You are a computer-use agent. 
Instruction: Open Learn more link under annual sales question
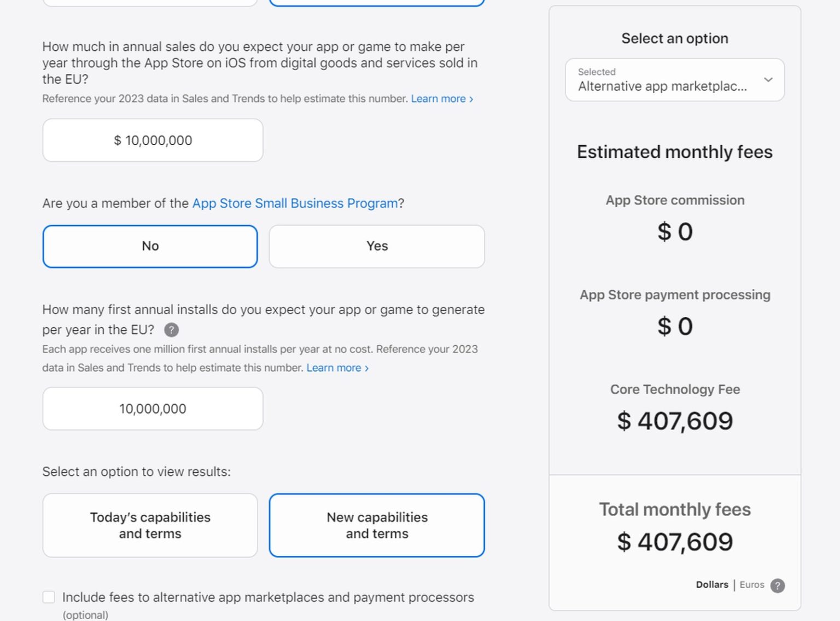tap(442, 99)
